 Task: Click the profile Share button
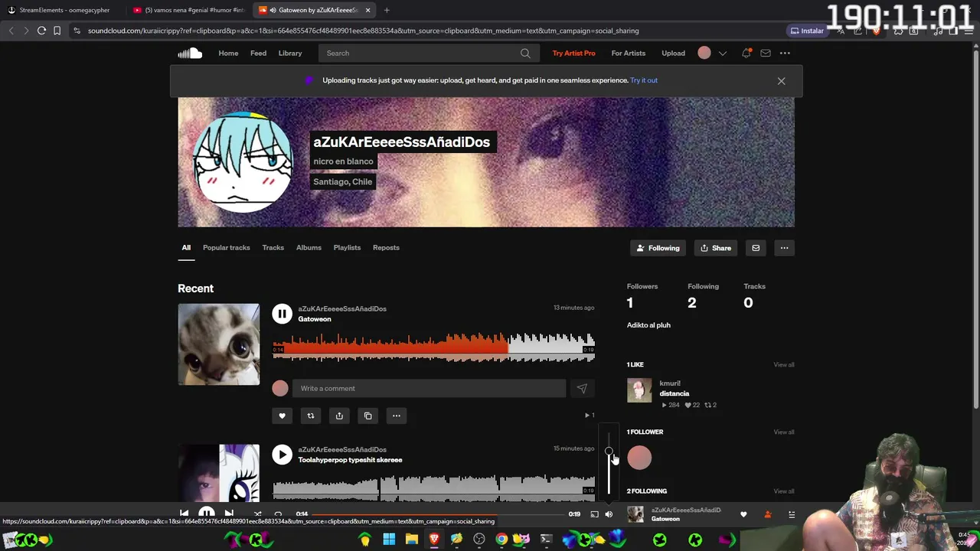tap(716, 248)
